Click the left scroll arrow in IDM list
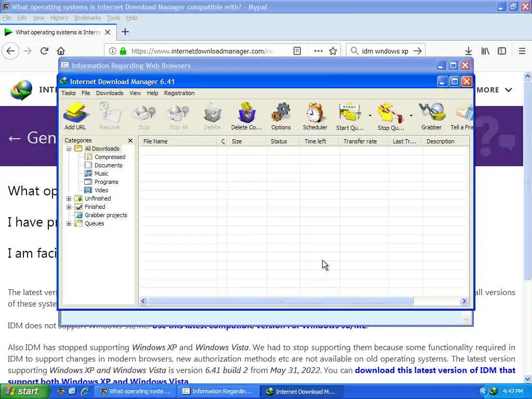This screenshot has height=399, width=532. [x=143, y=301]
